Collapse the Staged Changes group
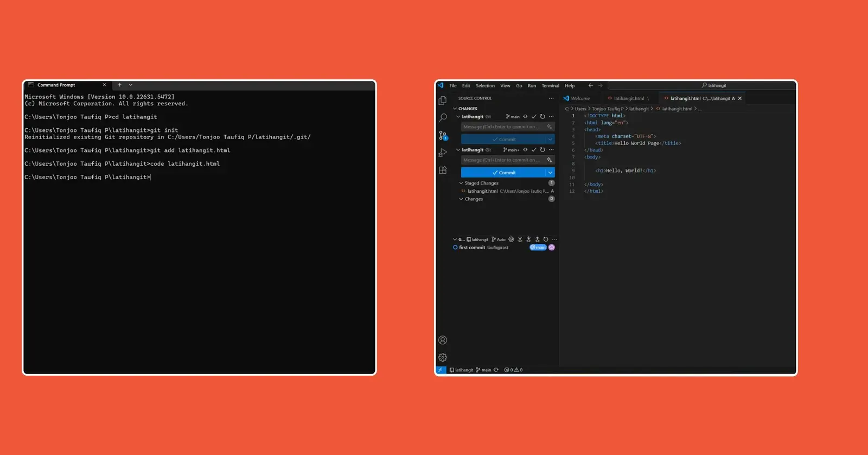 pyautogui.click(x=461, y=184)
